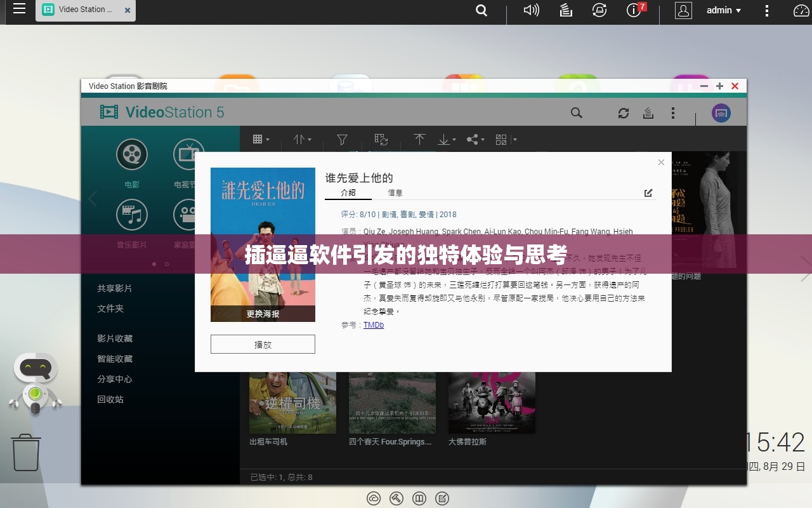The height and width of the screenshot is (508, 812).
Task: Open the purple multi-zone streaming icon
Action: coord(721,113)
